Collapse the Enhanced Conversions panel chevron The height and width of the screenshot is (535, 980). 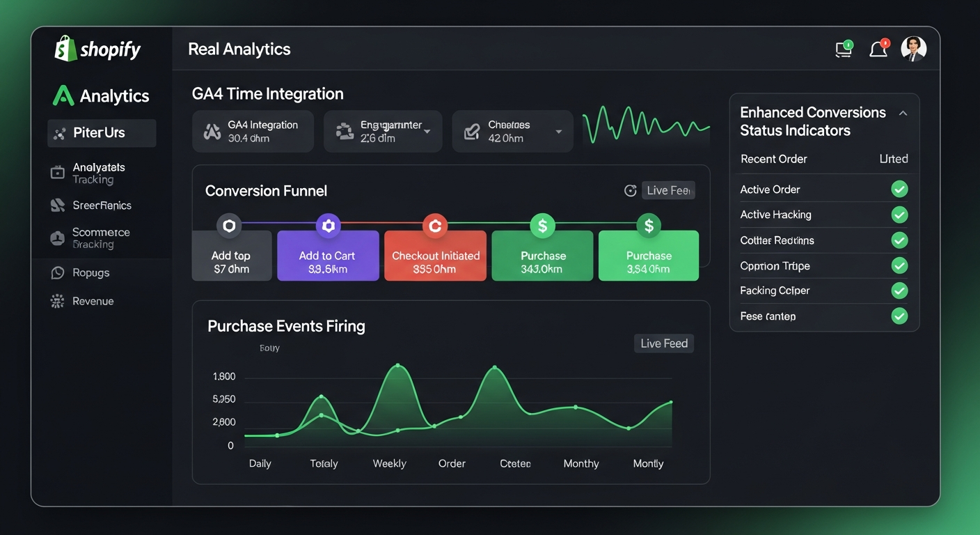point(903,113)
